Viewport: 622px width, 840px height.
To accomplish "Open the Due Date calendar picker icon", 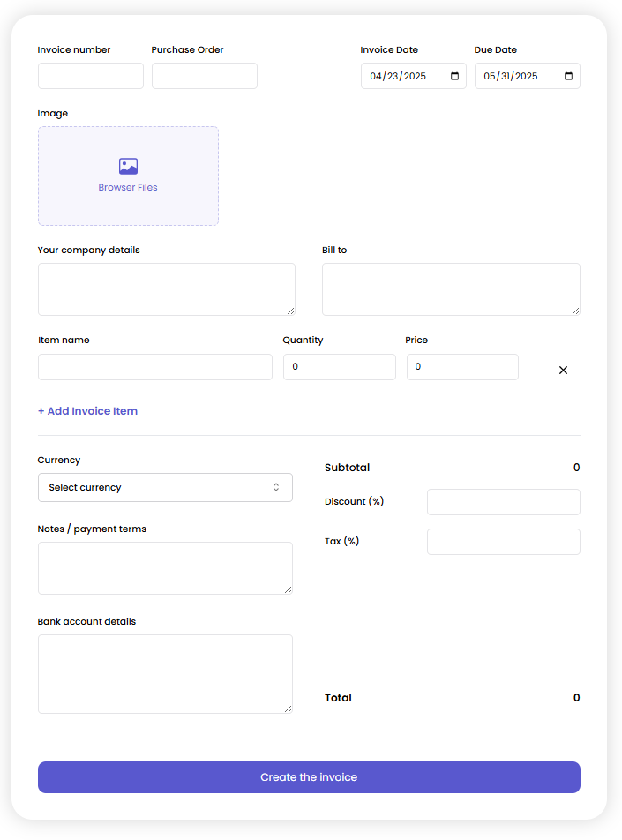I will click(x=568, y=77).
